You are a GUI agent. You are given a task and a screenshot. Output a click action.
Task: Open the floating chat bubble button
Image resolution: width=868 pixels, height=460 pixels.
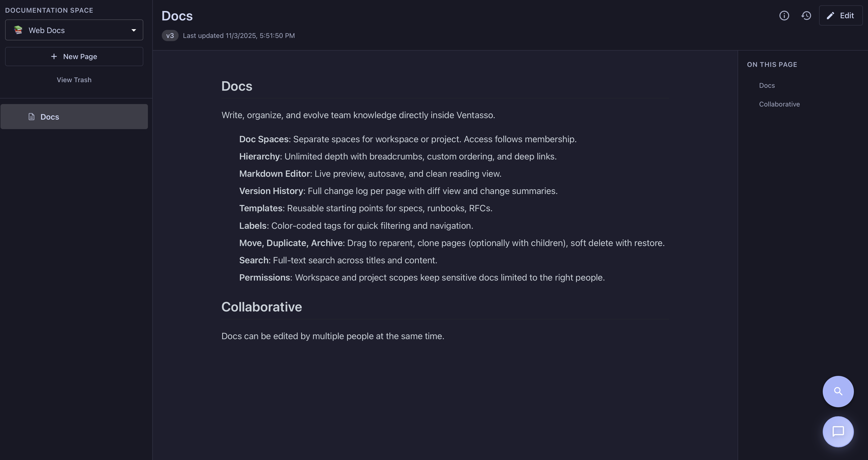click(x=838, y=431)
